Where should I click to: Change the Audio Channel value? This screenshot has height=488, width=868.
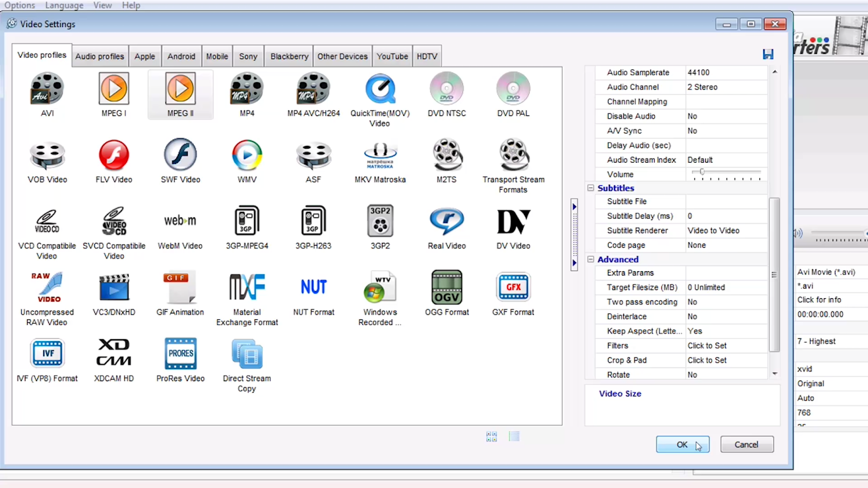point(726,87)
